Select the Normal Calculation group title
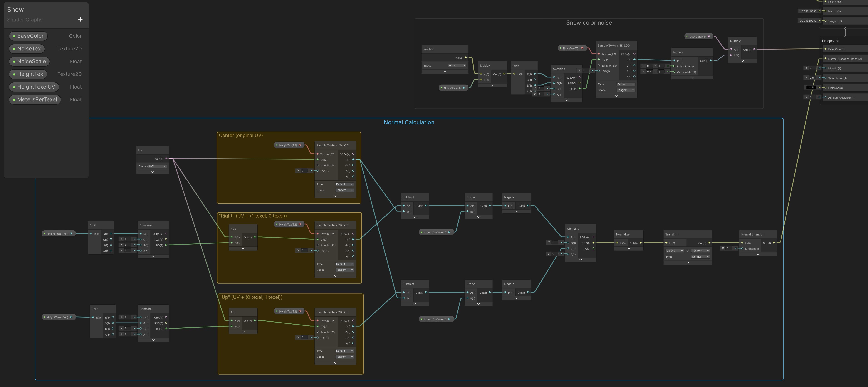This screenshot has width=868, height=387. [x=409, y=122]
